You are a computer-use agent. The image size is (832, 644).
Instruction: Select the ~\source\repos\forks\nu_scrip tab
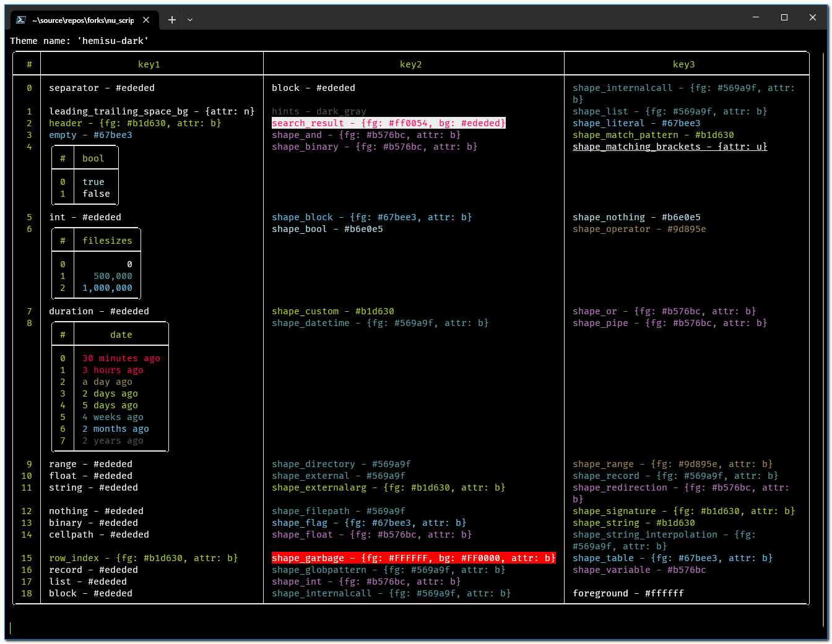[x=84, y=20]
